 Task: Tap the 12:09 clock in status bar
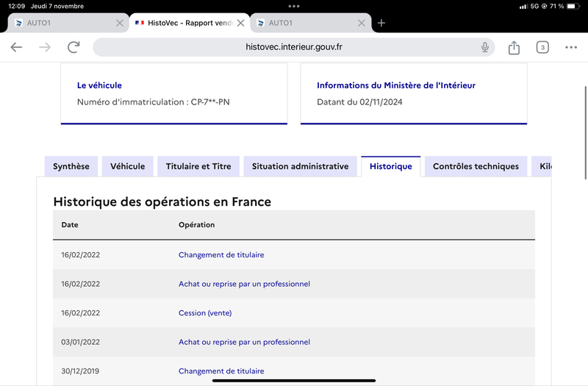pos(16,6)
